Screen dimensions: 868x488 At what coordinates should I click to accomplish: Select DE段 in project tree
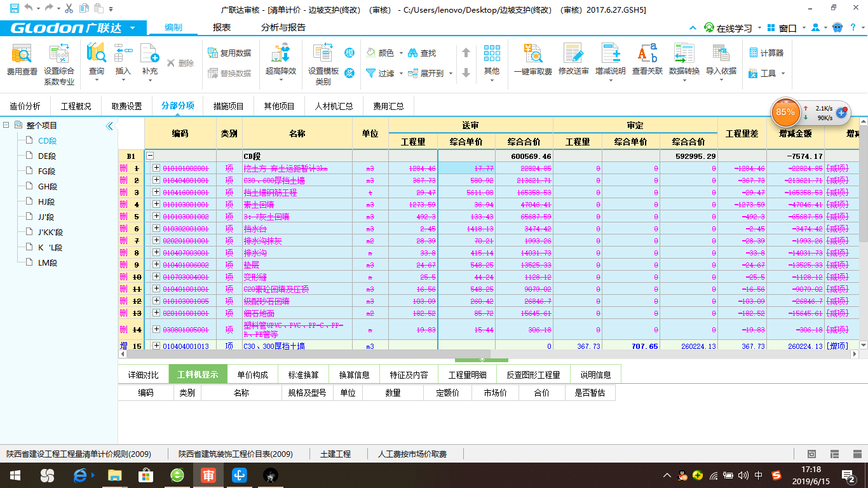point(48,156)
